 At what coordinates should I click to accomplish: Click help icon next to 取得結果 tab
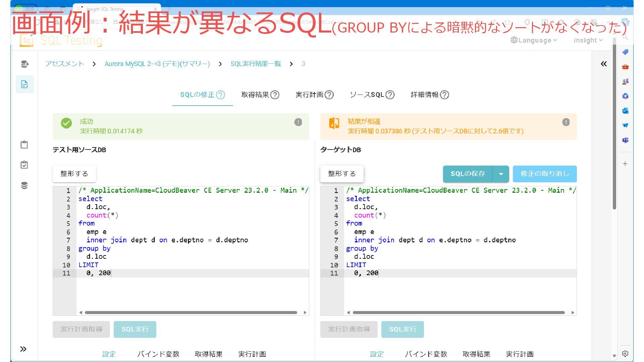(x=275, y=95)
